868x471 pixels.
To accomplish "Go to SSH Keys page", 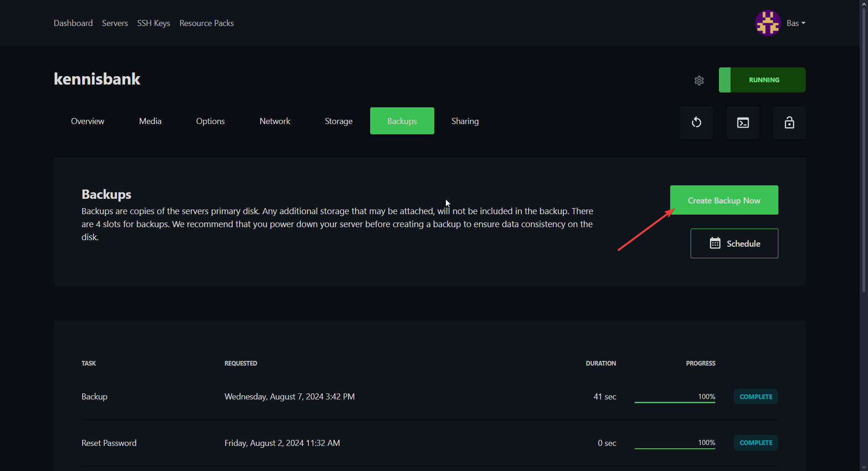I will pos(153,23).
